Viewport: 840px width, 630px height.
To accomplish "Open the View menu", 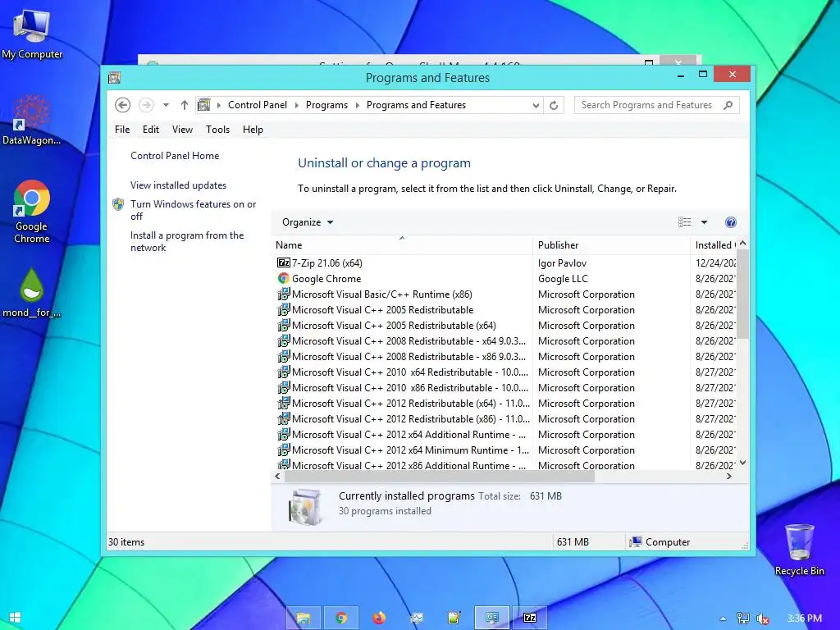I will (x=182, y=130).
